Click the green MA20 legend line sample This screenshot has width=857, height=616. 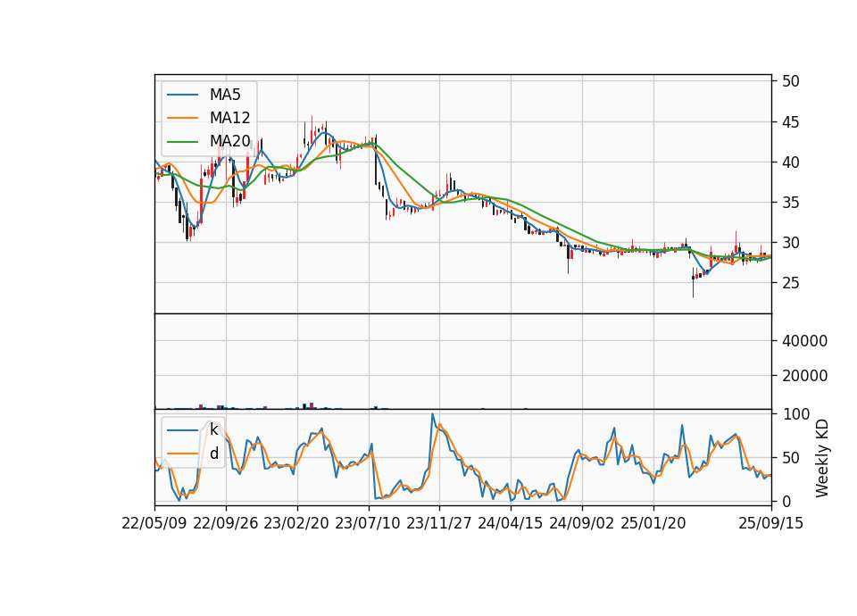[182, 142]
